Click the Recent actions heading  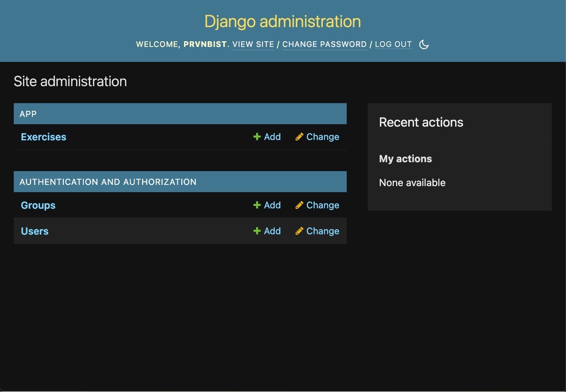point(421,122)
